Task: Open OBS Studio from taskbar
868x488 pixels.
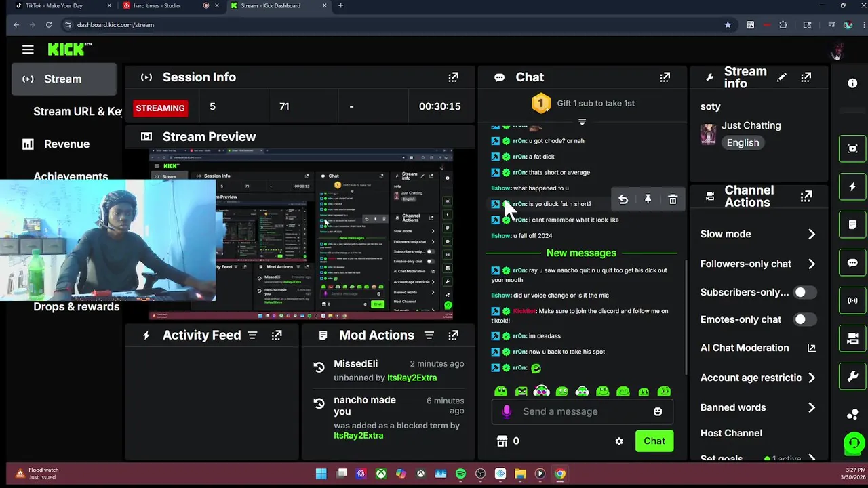Action: point(481,474)
